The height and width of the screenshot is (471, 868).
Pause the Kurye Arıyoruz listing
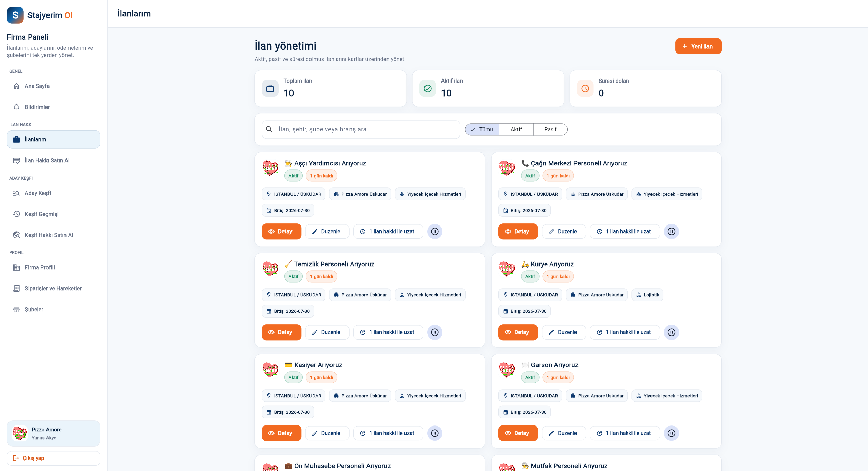(671, 332)
